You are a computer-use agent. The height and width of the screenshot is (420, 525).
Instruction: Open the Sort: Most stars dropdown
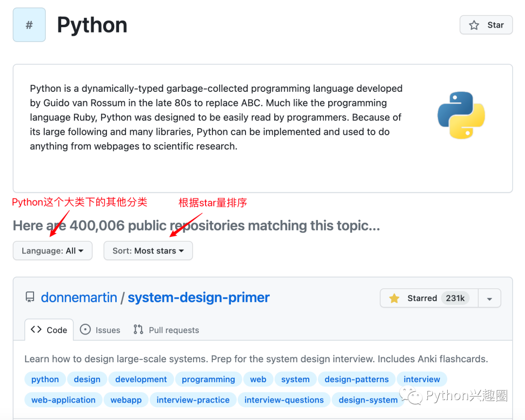pos(148,251)
